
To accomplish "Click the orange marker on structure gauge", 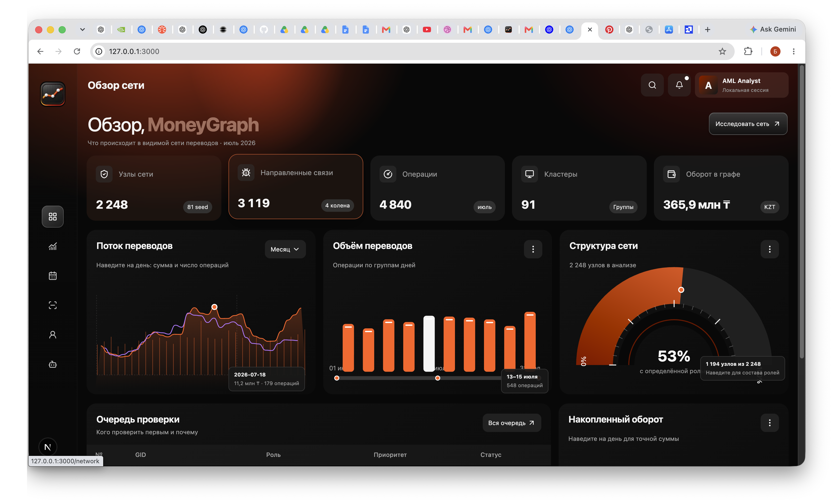I will (681, 290).
